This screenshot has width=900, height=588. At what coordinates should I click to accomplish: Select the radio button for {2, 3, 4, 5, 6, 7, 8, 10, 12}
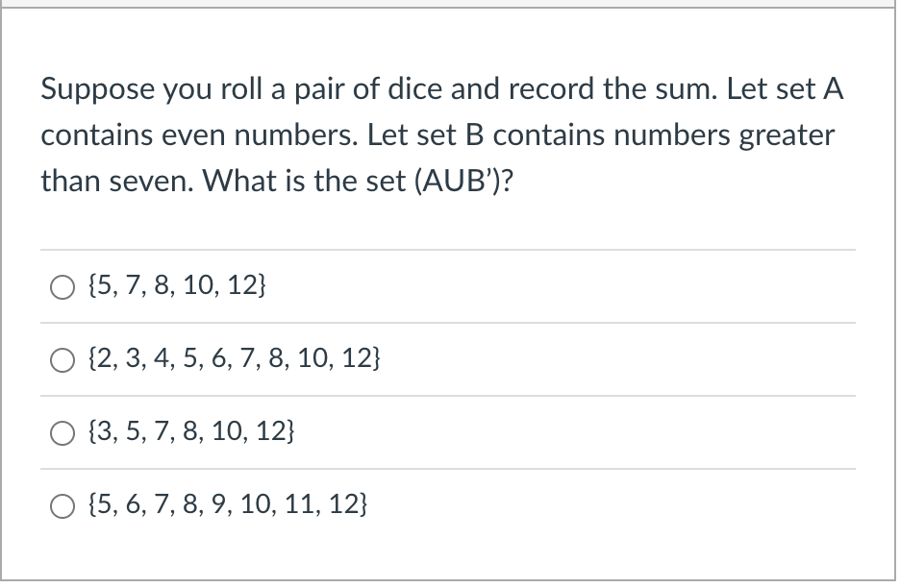coord(62,359)
